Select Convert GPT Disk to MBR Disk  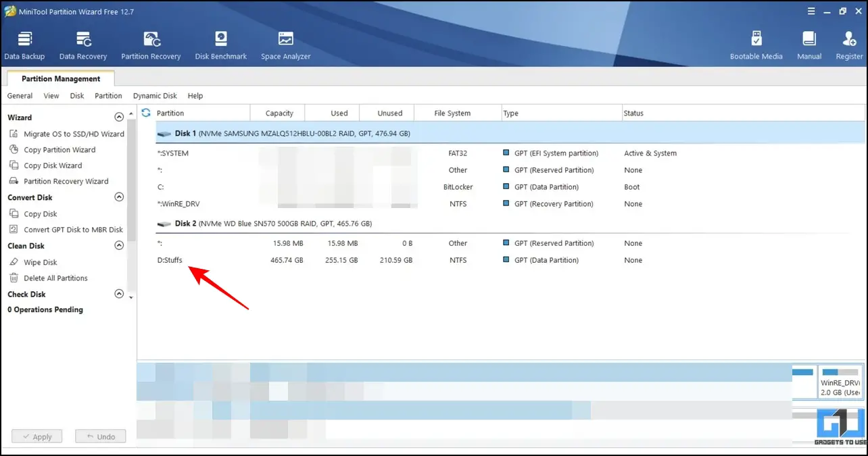tap(73, 230)
